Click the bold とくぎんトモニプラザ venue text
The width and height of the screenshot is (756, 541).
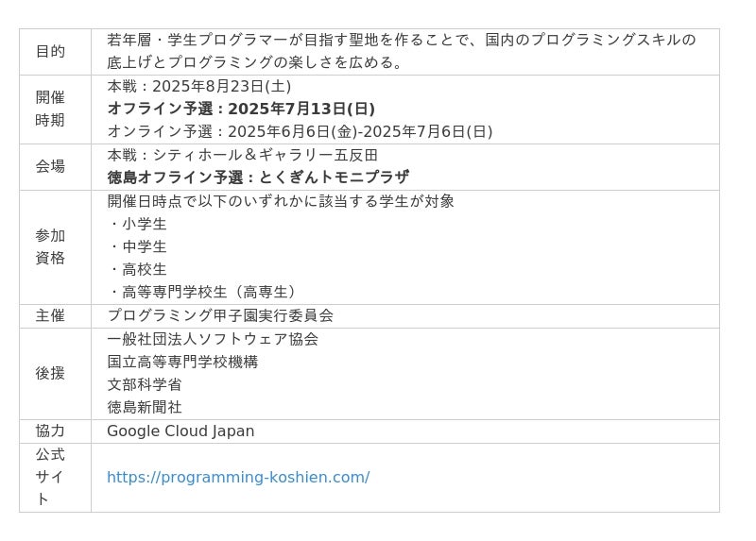(257, 178)
